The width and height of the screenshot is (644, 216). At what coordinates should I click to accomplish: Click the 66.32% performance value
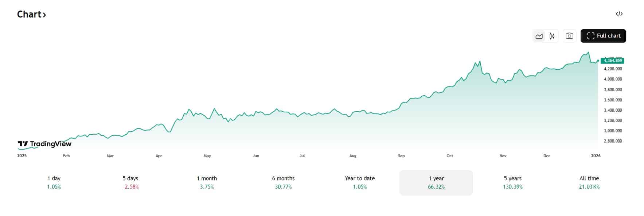pos(436,186)
